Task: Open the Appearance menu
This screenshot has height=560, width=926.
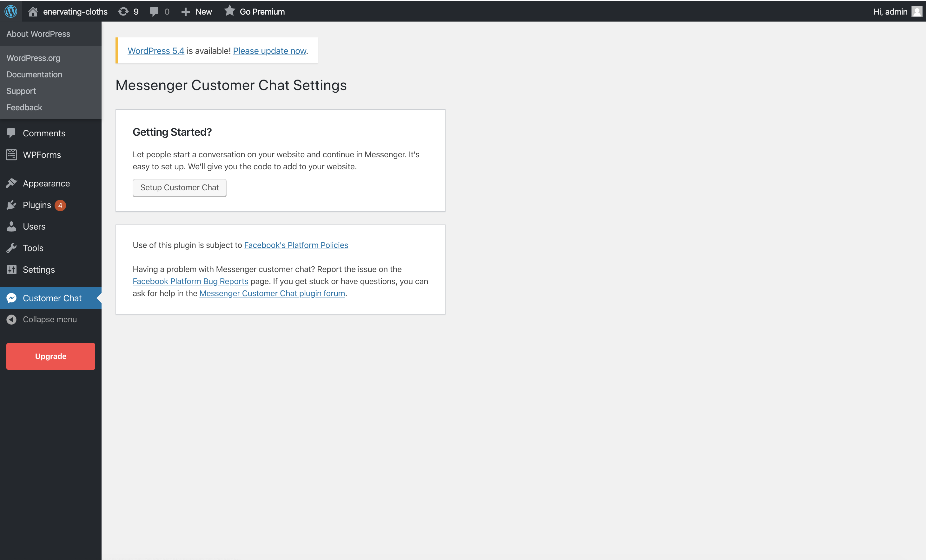Action: coord(46,183)
